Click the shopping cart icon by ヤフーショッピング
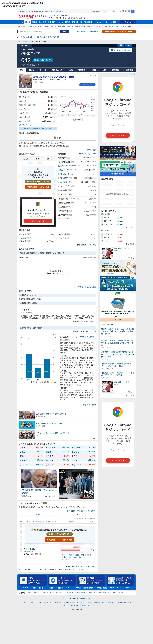 pyautogui.click(x=57, y=18)
